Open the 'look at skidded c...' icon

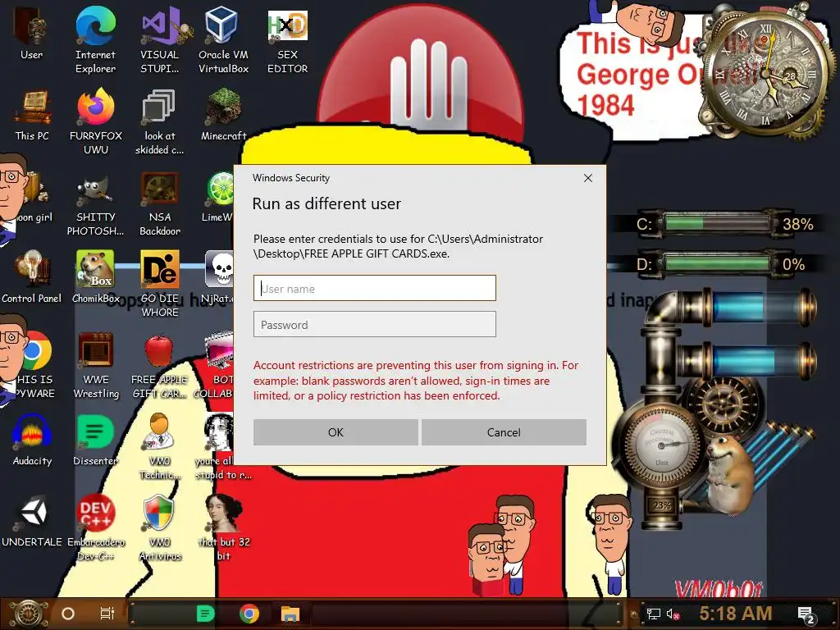(160, 121)
